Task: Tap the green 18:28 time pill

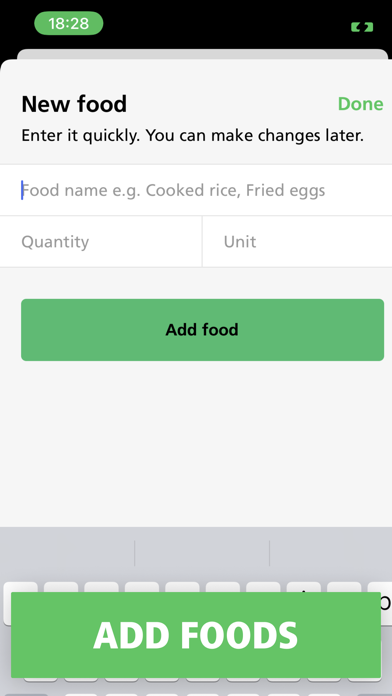Action: click(x=69, y=23)
